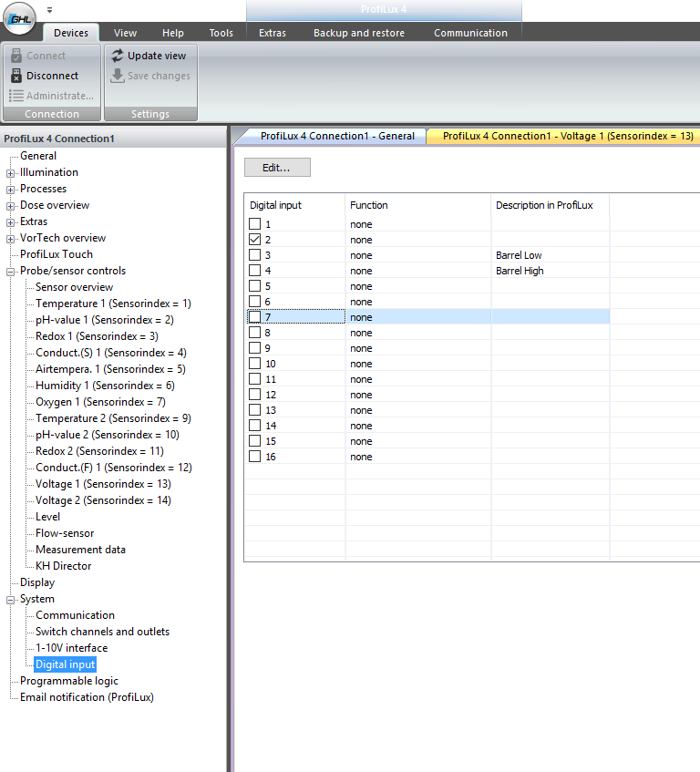
Task: Select pH-value 1 (Sensorindex = 2)
Action: tap(104, 320)
